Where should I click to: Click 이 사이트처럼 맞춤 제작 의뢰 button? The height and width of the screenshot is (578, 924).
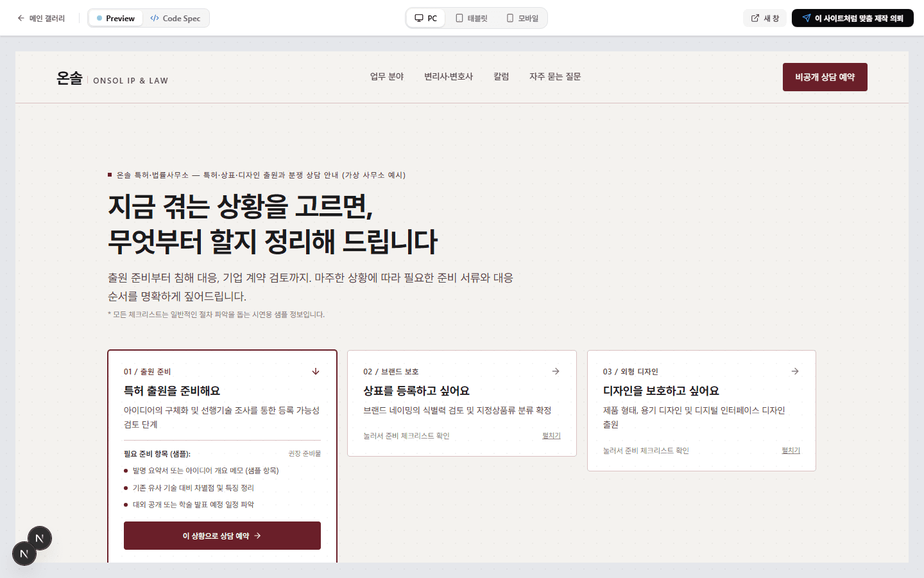coord(852,18)
